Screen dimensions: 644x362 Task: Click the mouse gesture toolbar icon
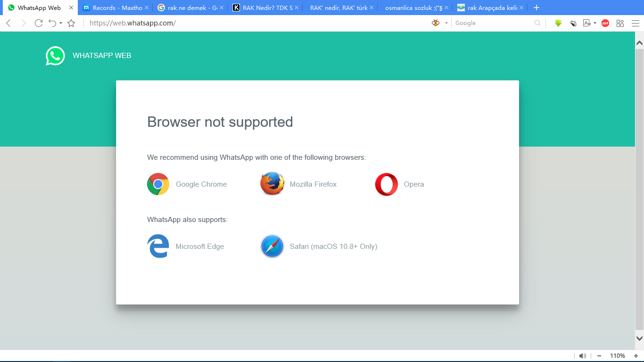pyautogui.click(x=573, y=23)
